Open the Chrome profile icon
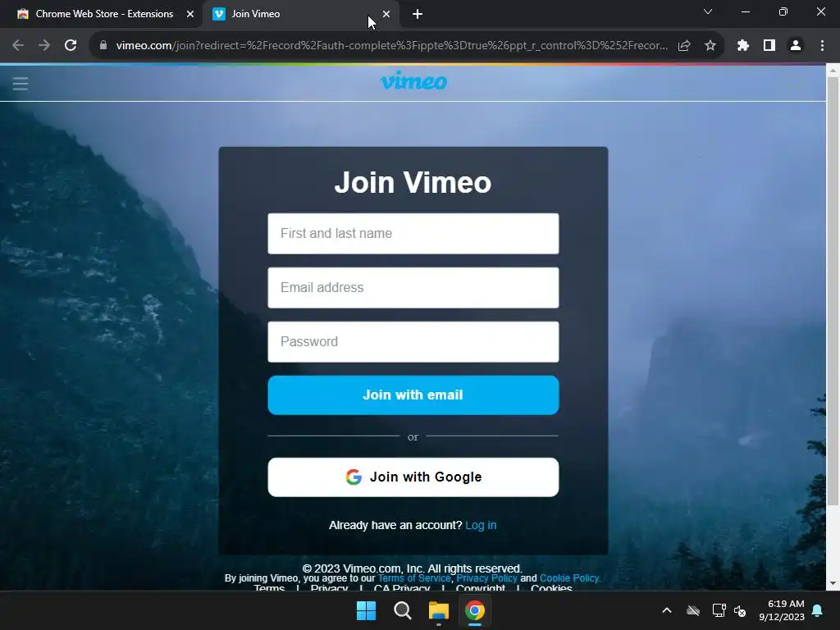The height and width of the screenshot is (630, 840). pos(796,46)
